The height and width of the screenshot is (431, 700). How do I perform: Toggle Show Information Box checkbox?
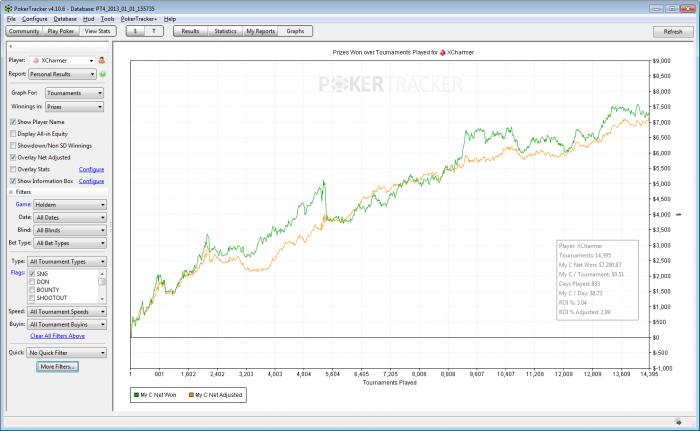click(13, 181)
